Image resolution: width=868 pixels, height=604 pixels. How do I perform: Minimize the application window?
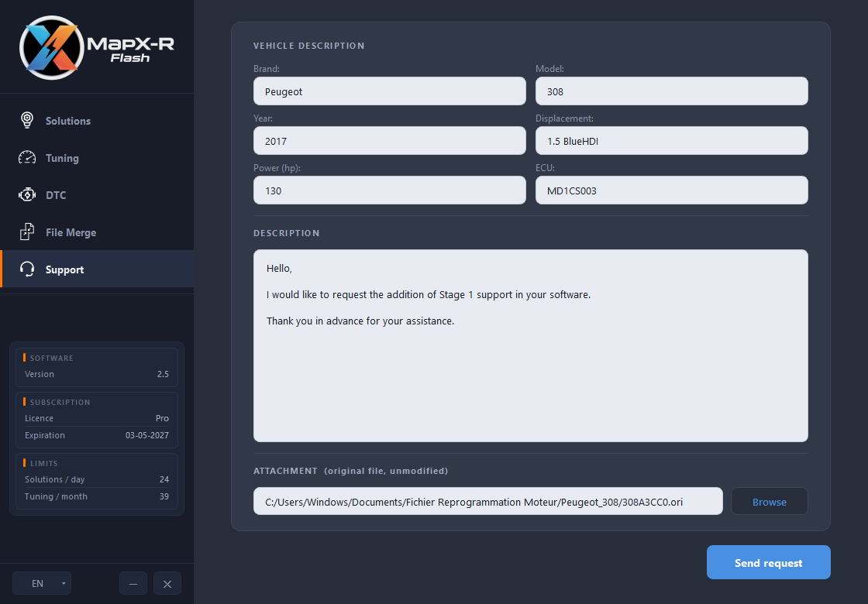coord(133,584)
